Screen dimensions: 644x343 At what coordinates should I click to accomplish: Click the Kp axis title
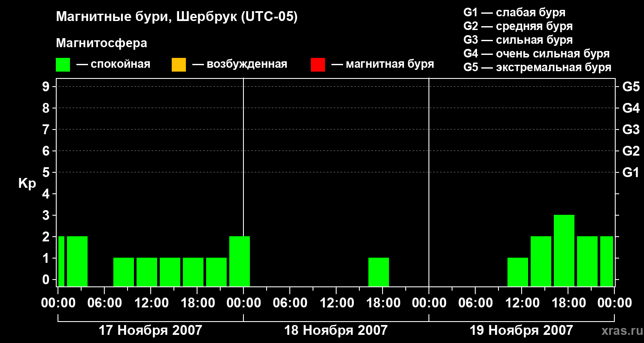click(27, 184)
